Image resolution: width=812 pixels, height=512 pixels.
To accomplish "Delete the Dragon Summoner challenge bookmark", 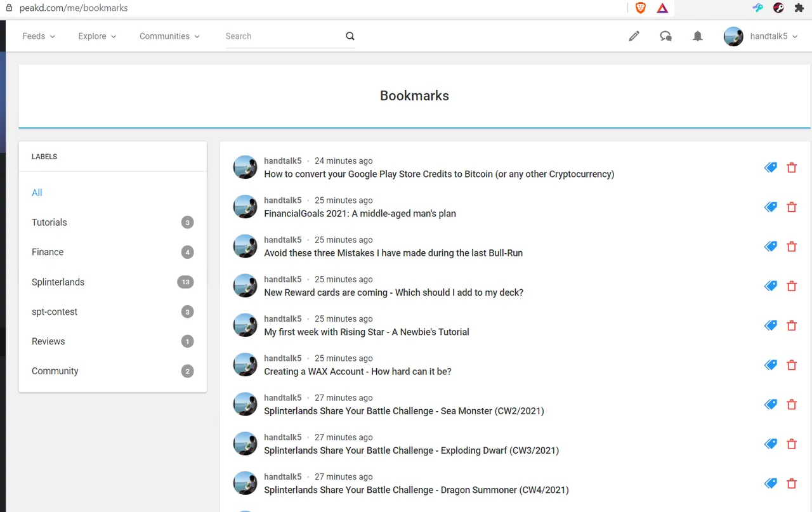I will point(792,483).
